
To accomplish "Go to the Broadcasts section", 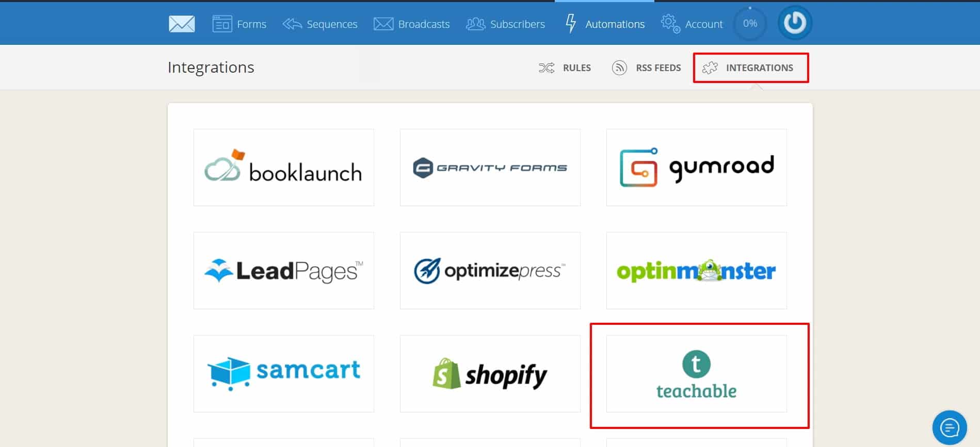I will coord(411,24).
